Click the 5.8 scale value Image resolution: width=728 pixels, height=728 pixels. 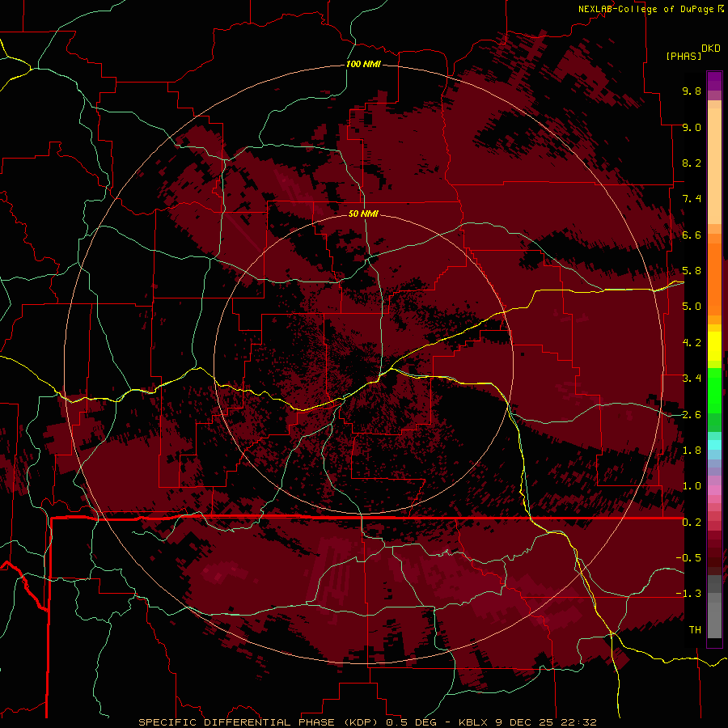692,271
